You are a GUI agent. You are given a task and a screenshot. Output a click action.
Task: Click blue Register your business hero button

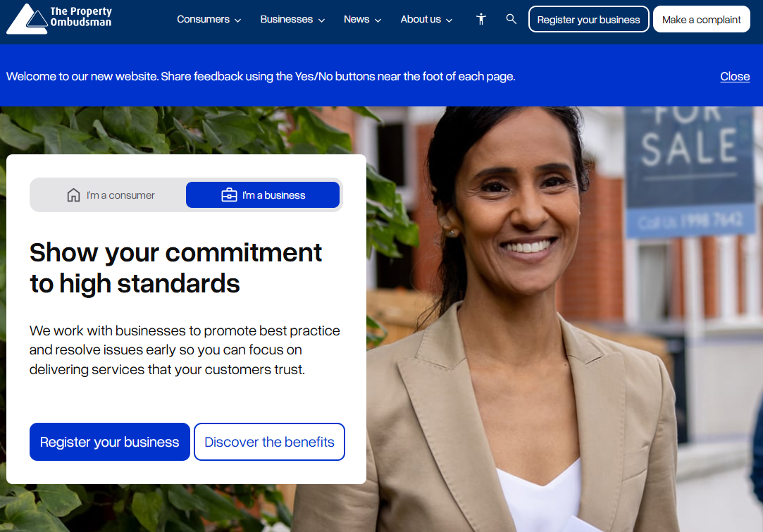(x=109, y=442)
